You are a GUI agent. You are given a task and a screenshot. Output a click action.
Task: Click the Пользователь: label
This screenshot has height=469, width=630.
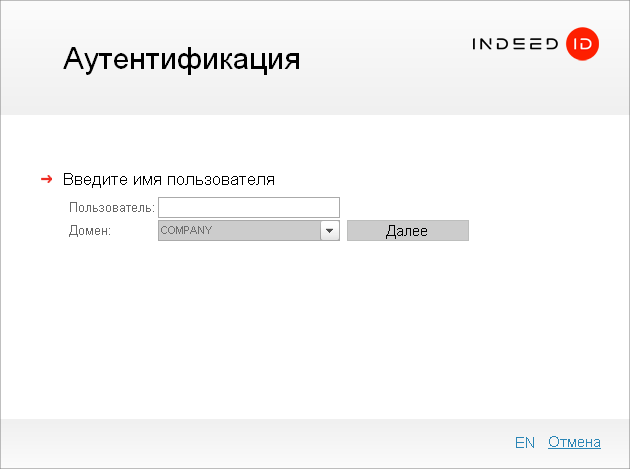111,208
